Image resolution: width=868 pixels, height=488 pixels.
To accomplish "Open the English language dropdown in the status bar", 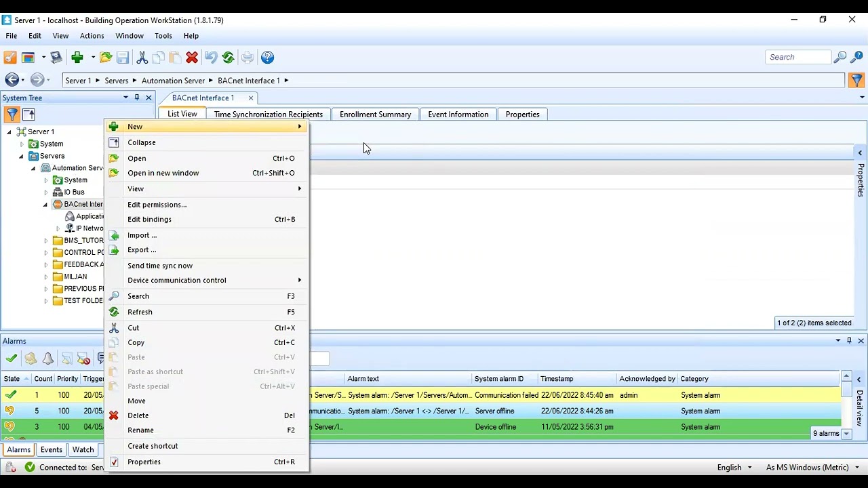I will (749, 467).
